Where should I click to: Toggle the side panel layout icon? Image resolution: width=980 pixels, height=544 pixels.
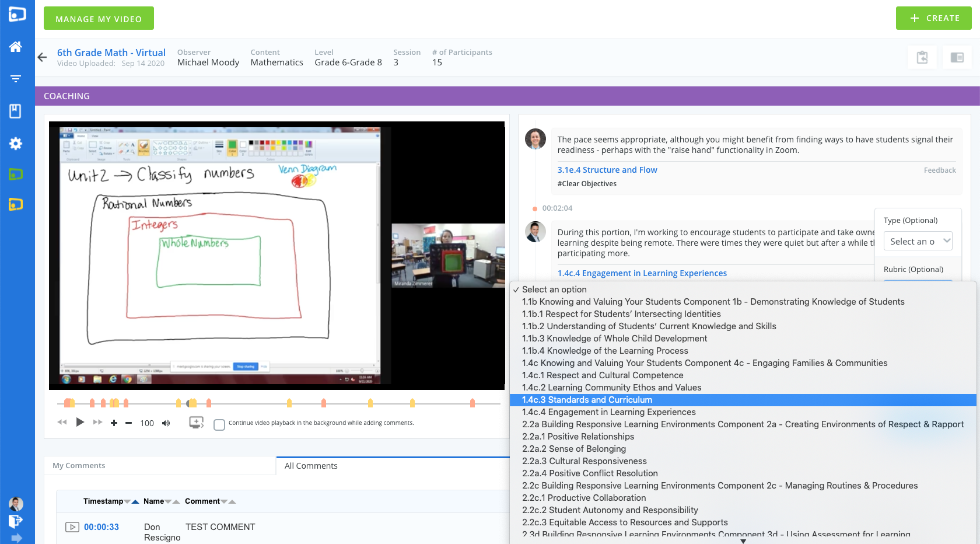coord(957,57)
